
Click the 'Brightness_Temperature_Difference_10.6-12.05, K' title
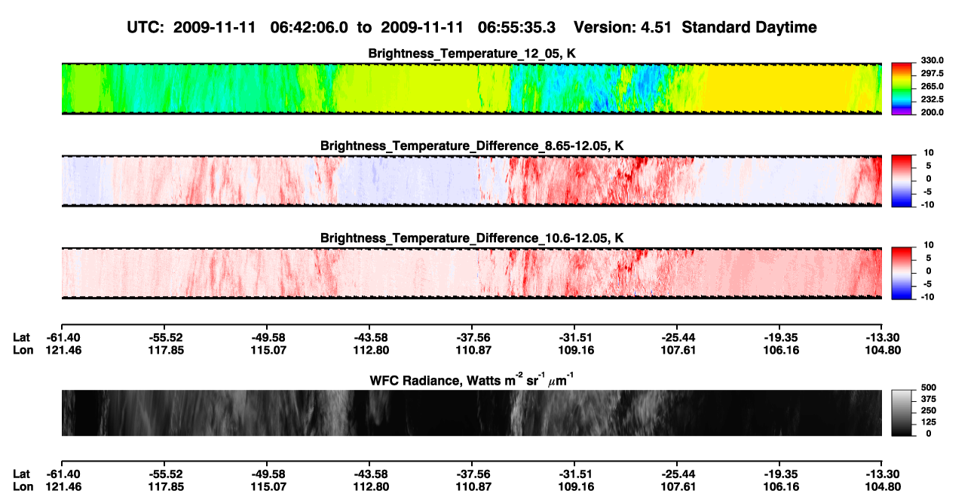coord(472,238)
